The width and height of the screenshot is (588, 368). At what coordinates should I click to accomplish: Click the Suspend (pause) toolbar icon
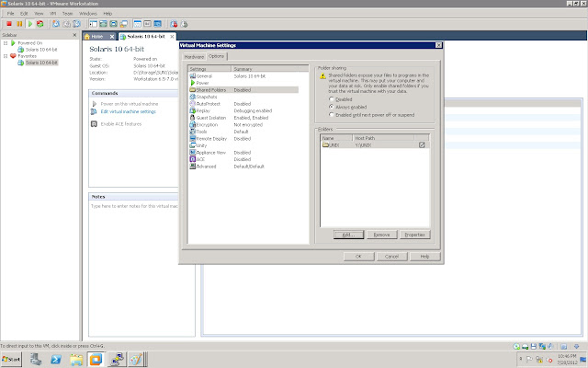coord(19,24)
